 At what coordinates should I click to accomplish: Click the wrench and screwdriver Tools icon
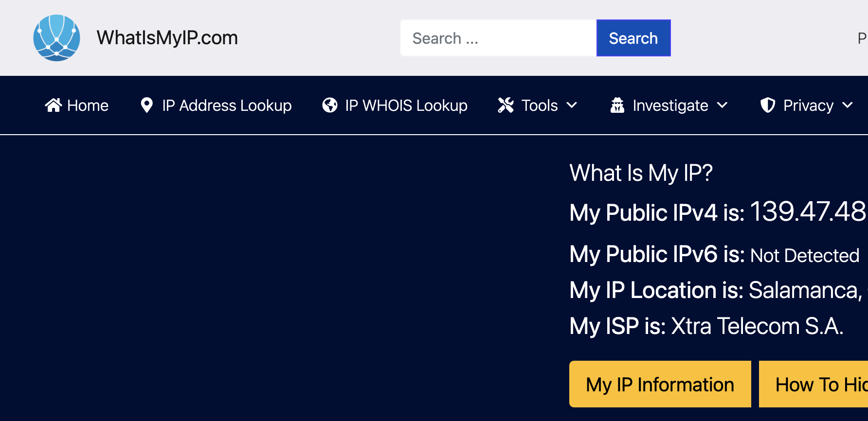click(x=506, y=105)
